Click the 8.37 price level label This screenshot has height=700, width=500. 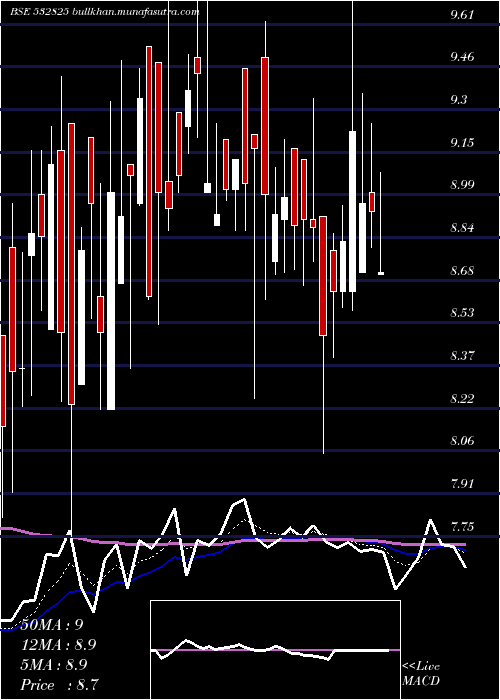click(x=462, y=356)
